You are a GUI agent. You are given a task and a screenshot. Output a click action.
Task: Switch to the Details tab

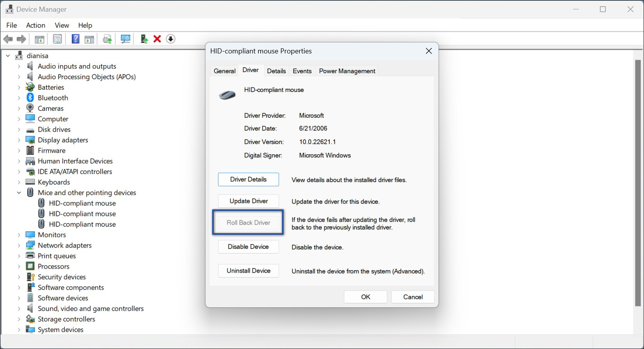(277, 71)
